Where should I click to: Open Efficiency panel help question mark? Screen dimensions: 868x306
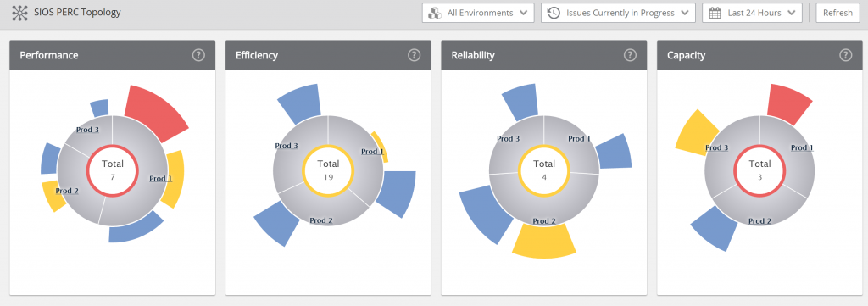point(414,55)
